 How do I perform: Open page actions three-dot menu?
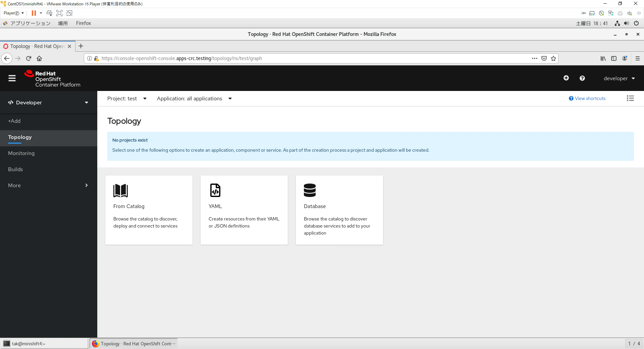tap(535, 58)
